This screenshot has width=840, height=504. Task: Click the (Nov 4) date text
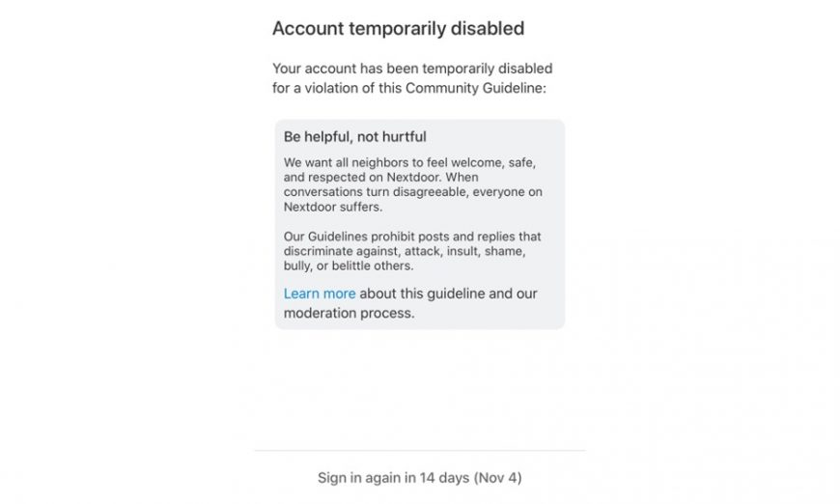497,478
